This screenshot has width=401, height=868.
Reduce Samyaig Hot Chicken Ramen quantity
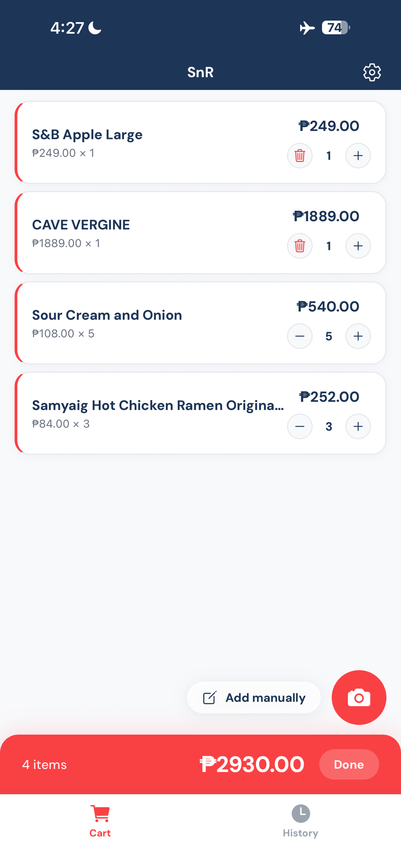coord(299,427)
